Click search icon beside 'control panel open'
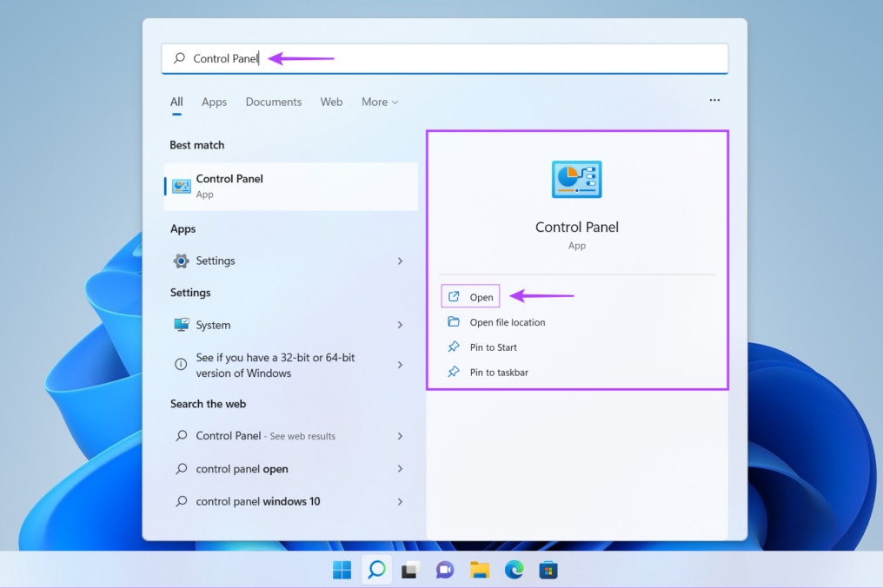The image size is (883, 588). pyautogui.click(x=182, y=468)
